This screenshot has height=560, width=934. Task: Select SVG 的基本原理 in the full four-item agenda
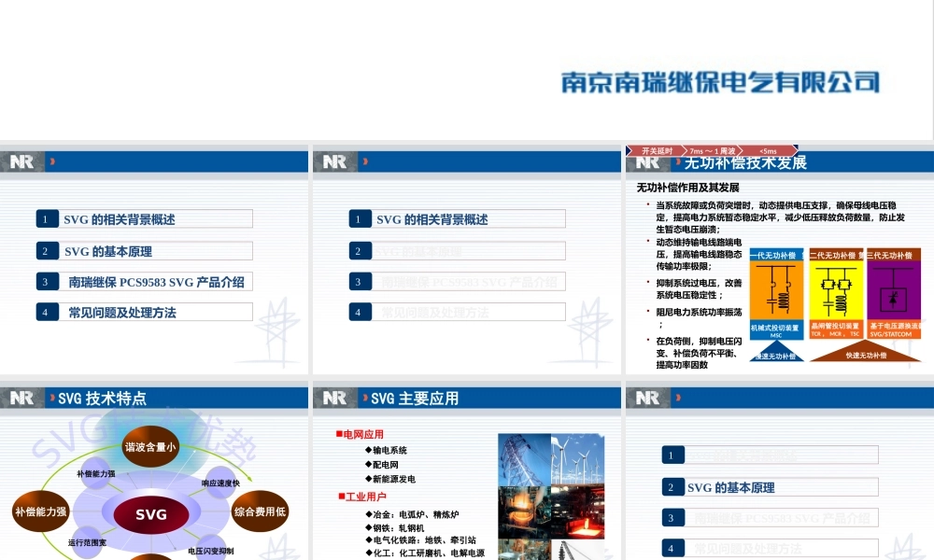coord(107,251)
